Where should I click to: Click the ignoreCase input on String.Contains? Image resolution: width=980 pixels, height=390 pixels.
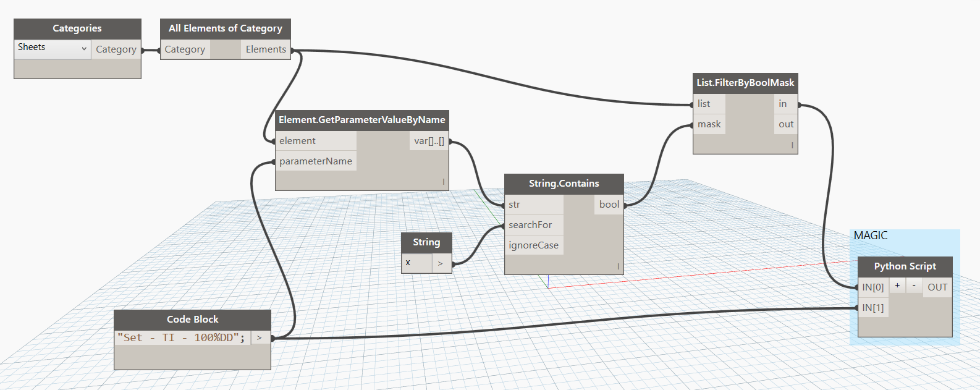click(x=533, y=245)
